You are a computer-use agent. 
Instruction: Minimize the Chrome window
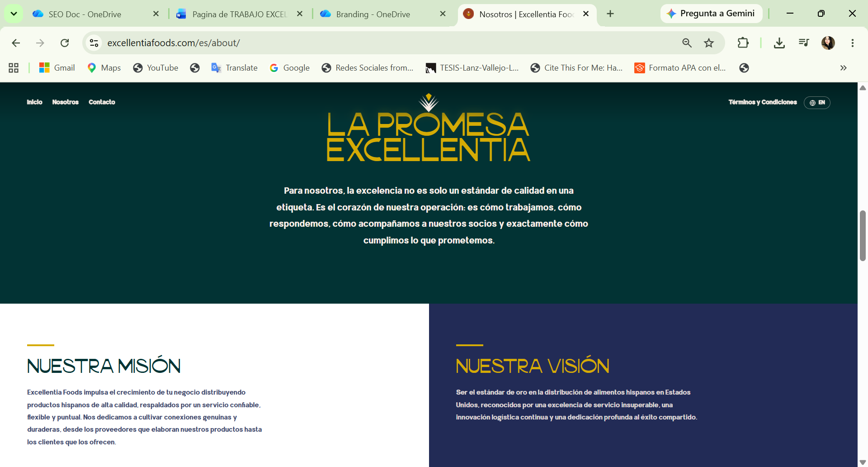click(x=790, y=14)
